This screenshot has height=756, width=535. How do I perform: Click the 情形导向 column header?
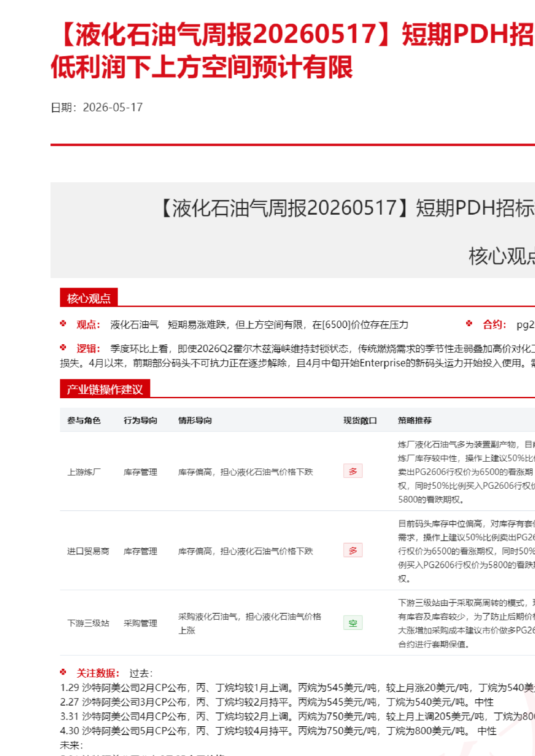195,420
